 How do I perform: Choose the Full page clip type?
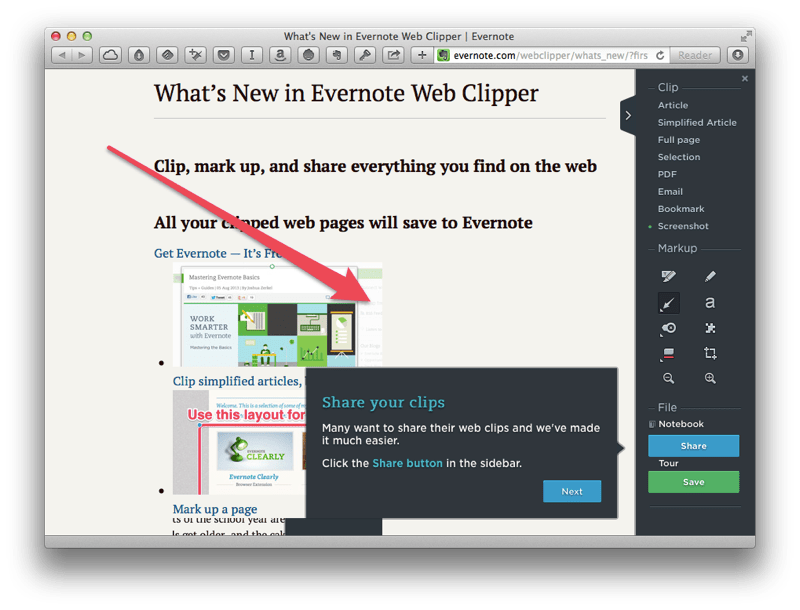point(679,140)
